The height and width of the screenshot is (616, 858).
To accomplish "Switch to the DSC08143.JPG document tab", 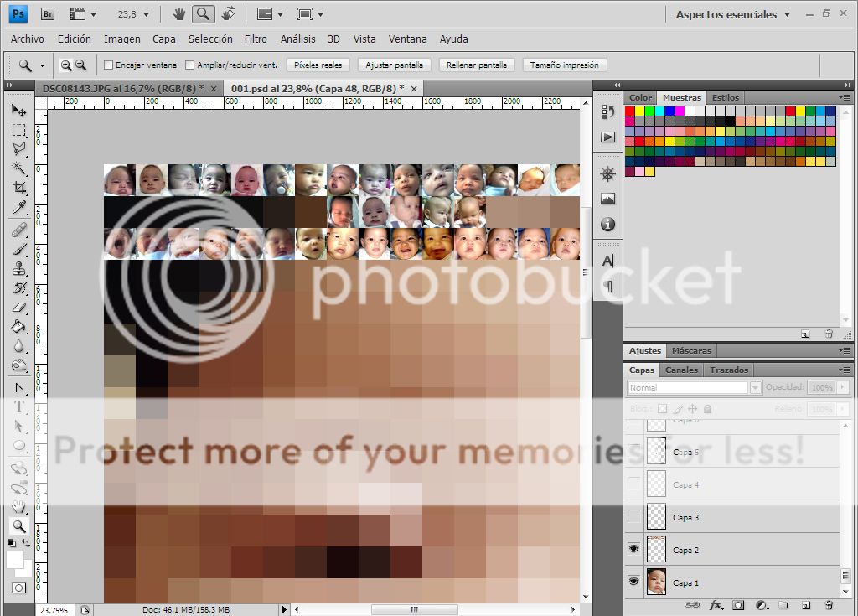I will (123, 88).
